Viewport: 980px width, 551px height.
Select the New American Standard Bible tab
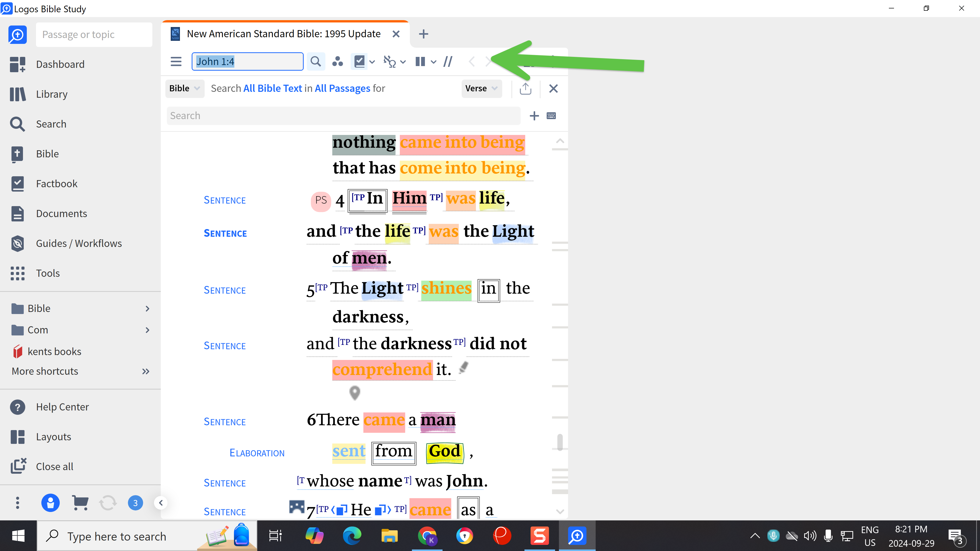[284, 34]
